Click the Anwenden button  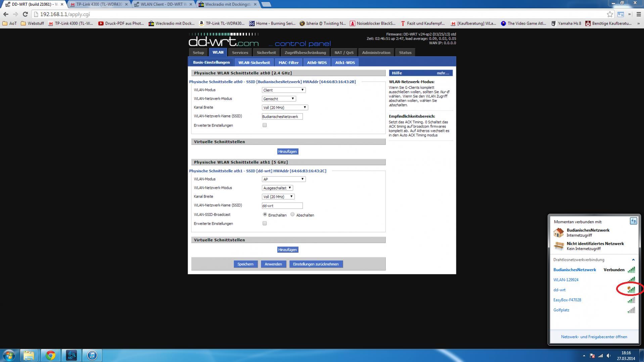(x=273, y=264)
